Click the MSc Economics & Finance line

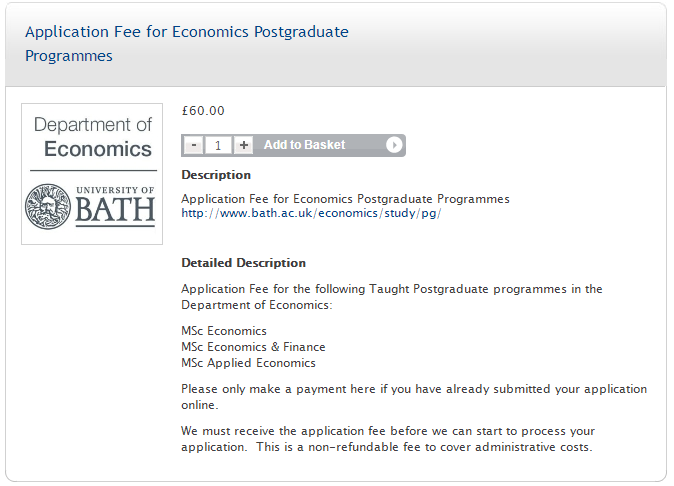click(253, 347)
